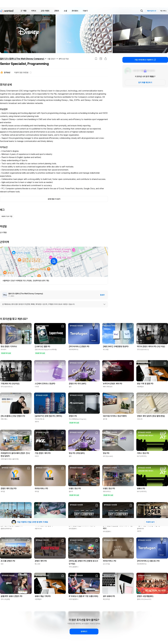This screenshot has height=644, width=168.
Task: Bookmark the 미디어 콘텐츠 제작사 PD card
Action: click(x=165, y=326)
